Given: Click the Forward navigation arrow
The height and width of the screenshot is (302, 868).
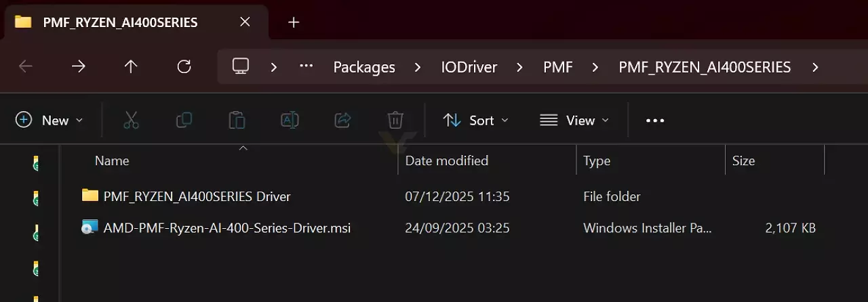Looking at the screenshot, I should pyautogui.click(x=79, y=66).
